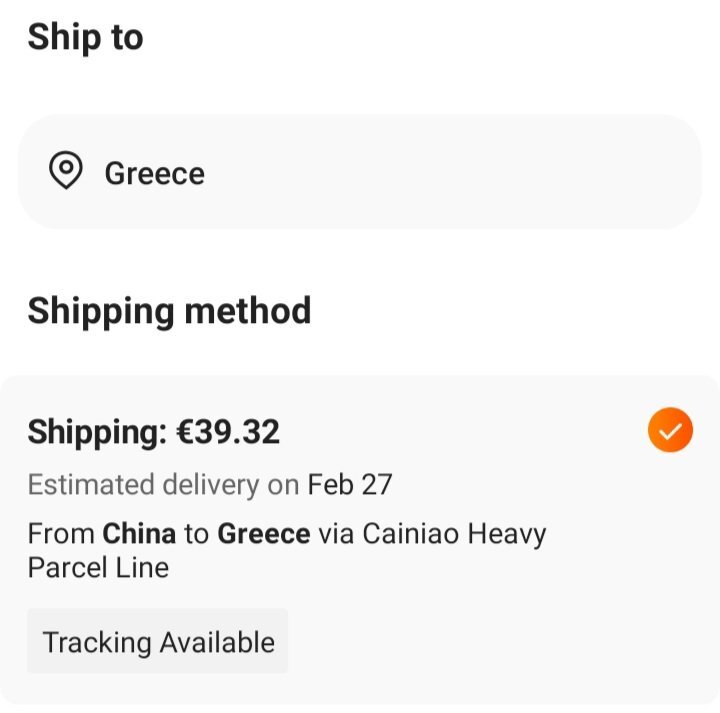The height and width of the screenshot is (713, 720).
Task: Tap the location pin icon
Action: pos(66,170)
